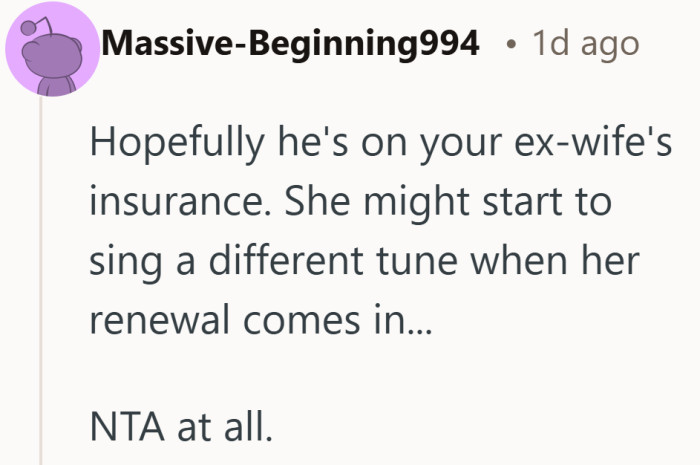Click the dot separator before the timestamp
This screenshot has height=465, width=700.
[511, 45]
